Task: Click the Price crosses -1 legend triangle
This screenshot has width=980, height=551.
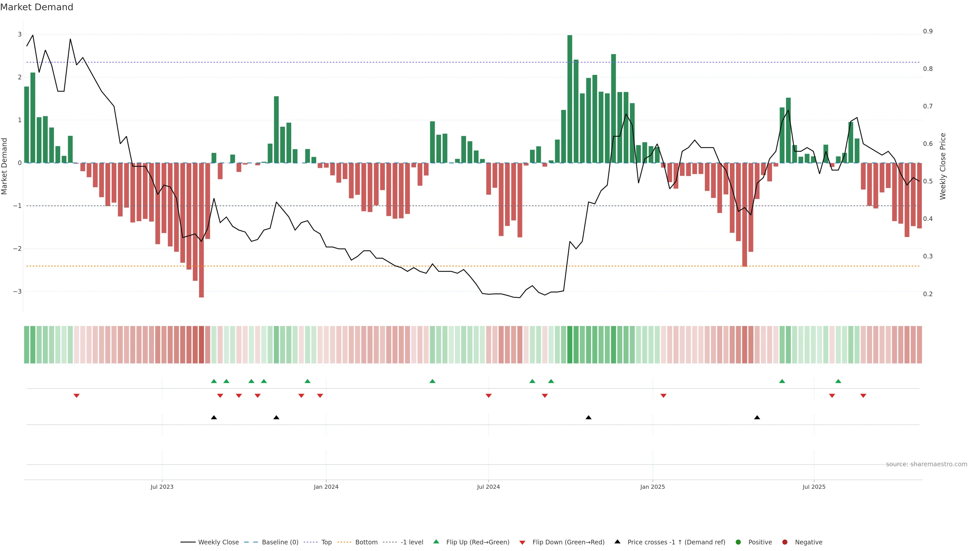Action: pyautogui.click(x=617, y=542)
